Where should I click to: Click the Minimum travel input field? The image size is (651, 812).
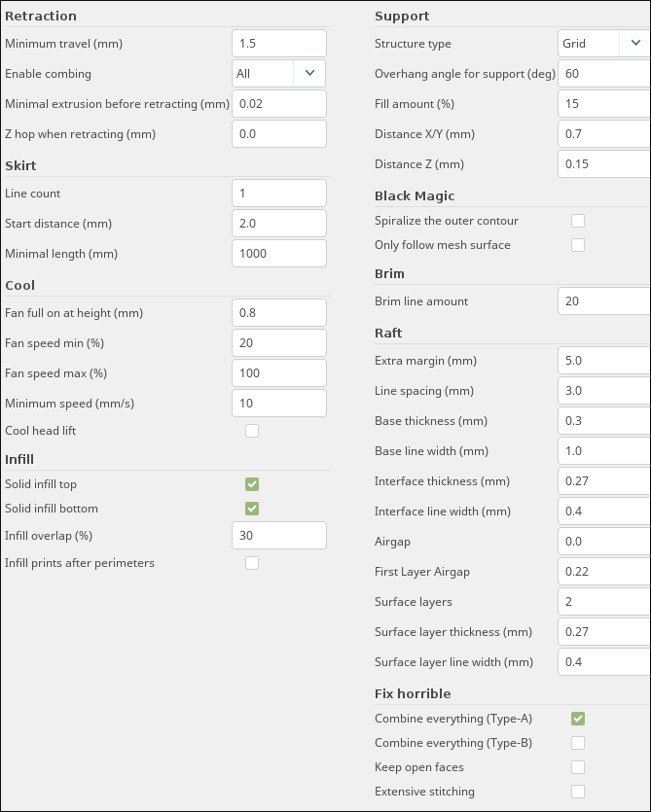coord(279,44)
